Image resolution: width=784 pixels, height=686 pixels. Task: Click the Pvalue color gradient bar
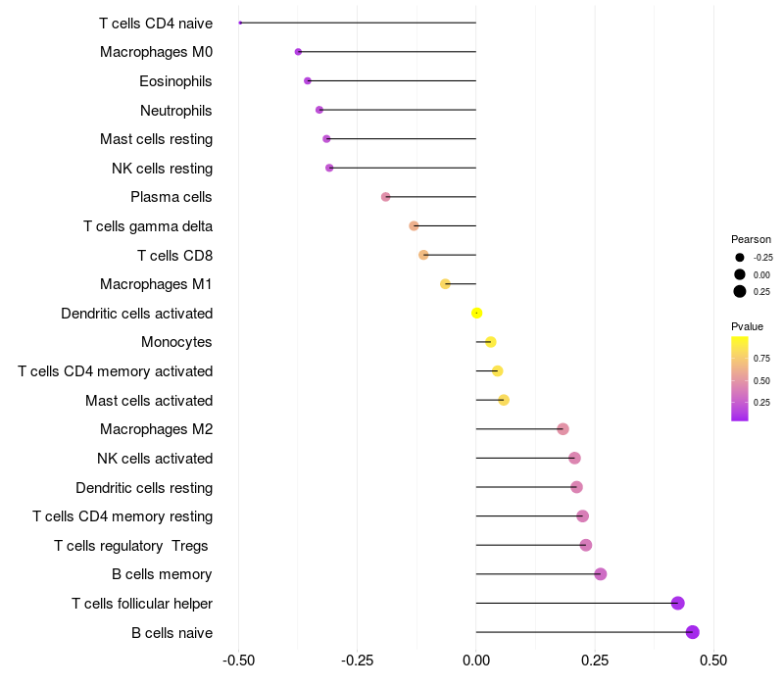click(740, 378)
